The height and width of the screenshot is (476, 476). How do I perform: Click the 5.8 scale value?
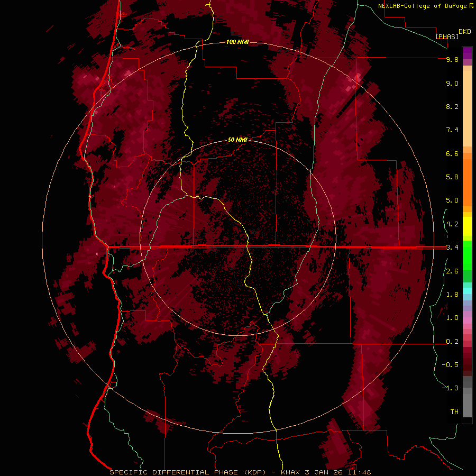point(452,177)
